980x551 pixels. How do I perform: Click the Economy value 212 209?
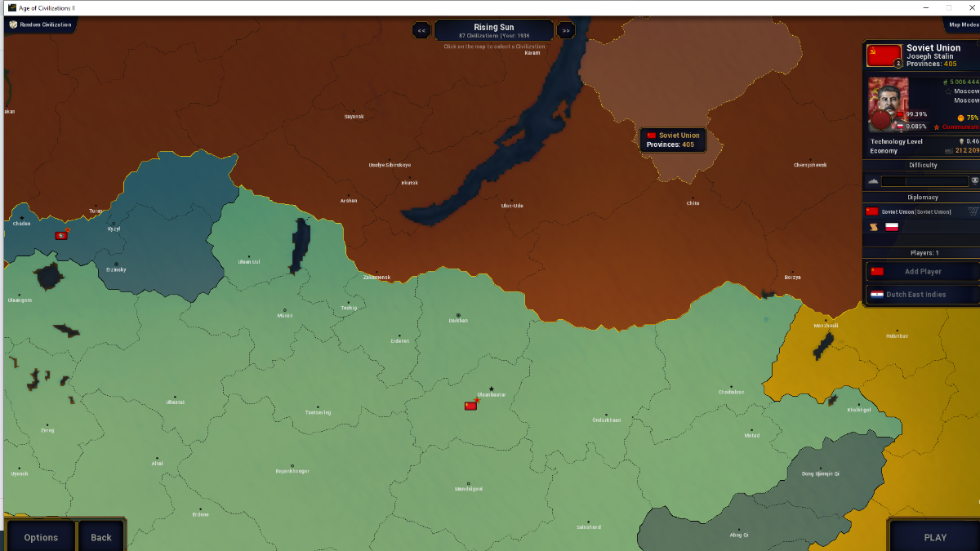click(967, 151)
